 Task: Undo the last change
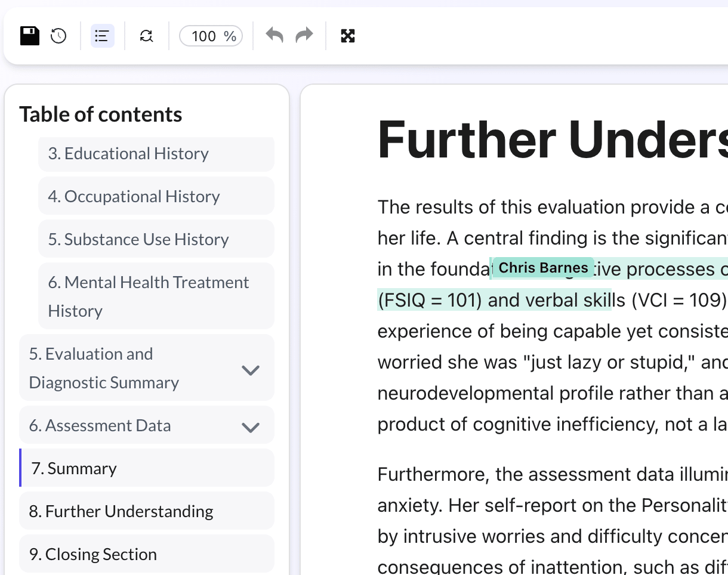pos(274,36)
